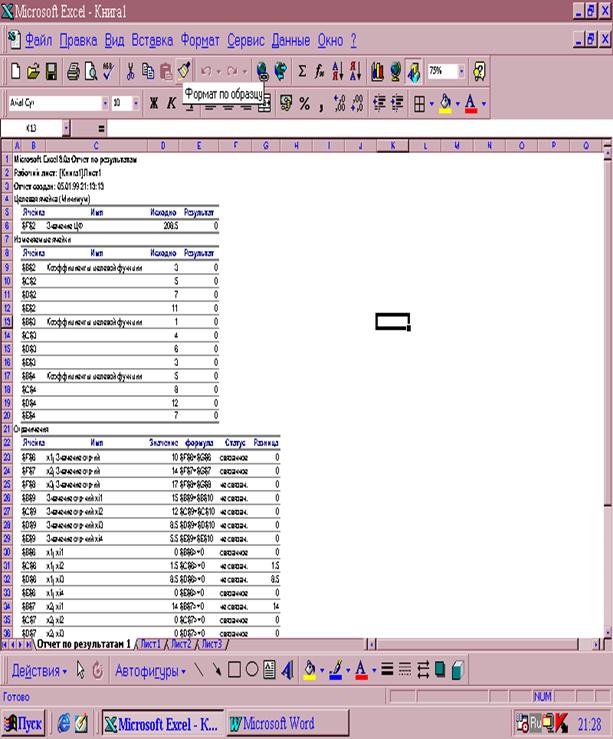Click the Print icon in toolbar
The height and width of the screenshot is (739, 613).
pos(73,72)
